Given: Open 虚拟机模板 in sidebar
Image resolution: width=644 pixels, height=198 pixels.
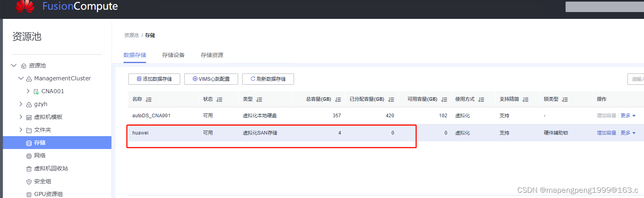Looking at the screenshot, I should [48, 117].
